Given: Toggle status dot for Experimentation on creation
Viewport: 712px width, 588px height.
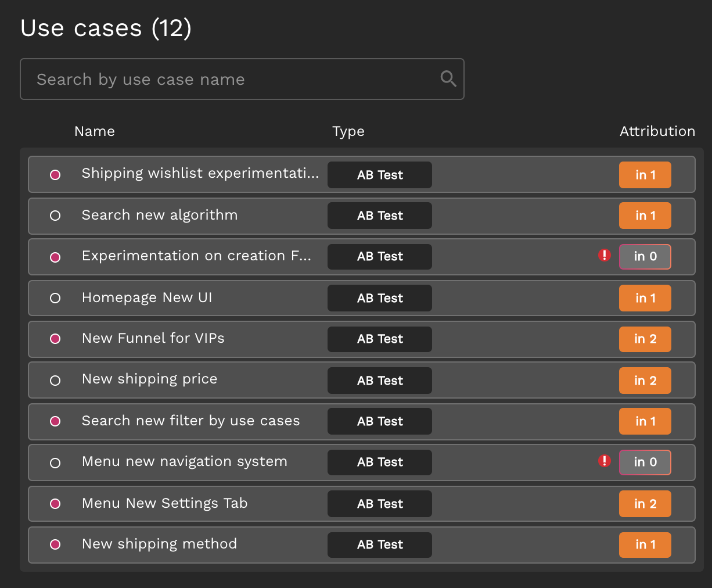Looking at the screenshot, I should coord(55,257).
